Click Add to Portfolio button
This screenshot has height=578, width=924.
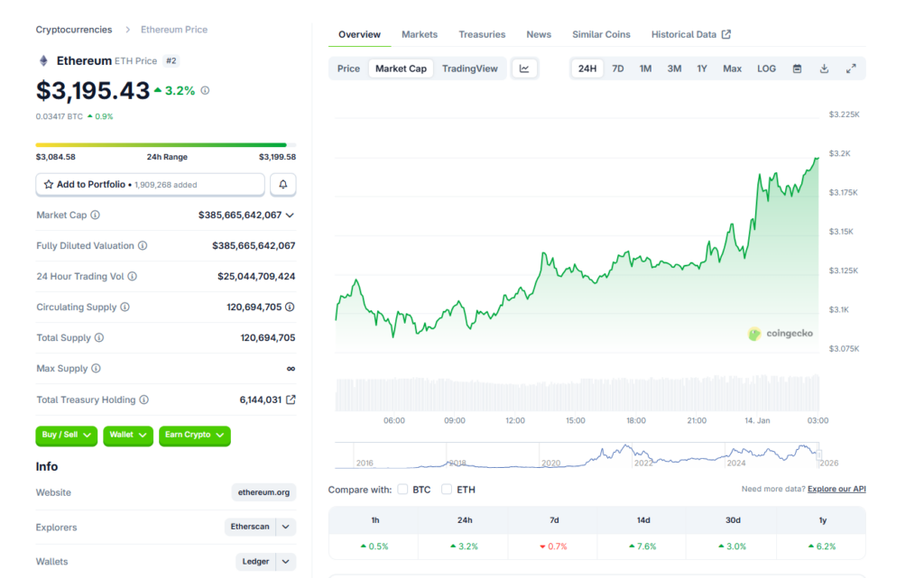150,184
